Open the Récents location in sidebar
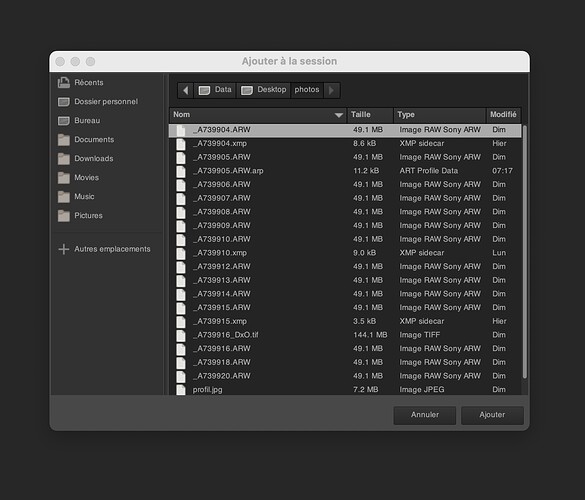 coord(80,82)
